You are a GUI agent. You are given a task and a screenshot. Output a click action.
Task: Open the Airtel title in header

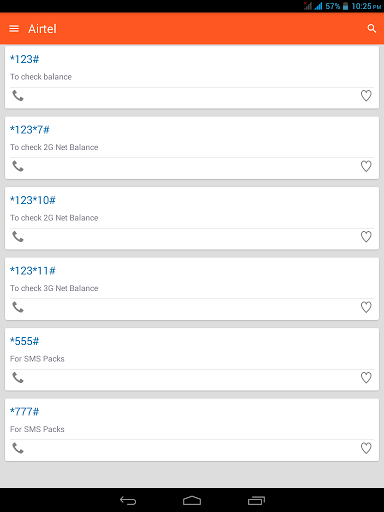(42, 29)
